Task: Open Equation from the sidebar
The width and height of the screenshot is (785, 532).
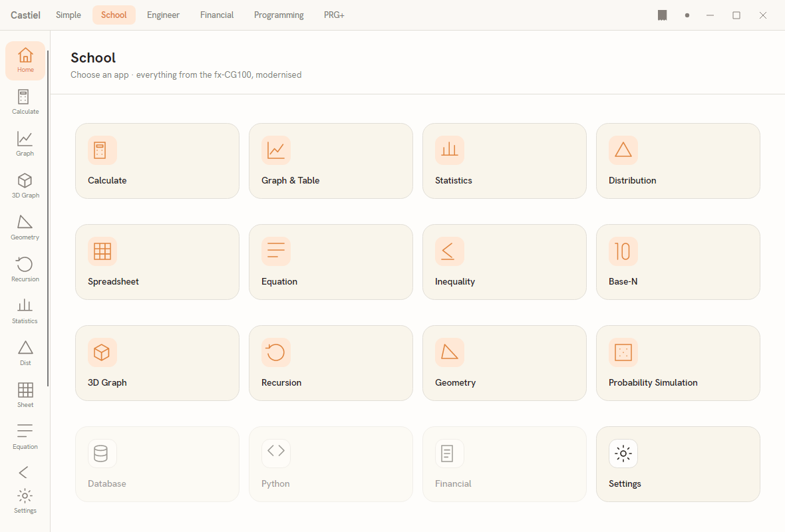Action: click(x=25, y=438)
